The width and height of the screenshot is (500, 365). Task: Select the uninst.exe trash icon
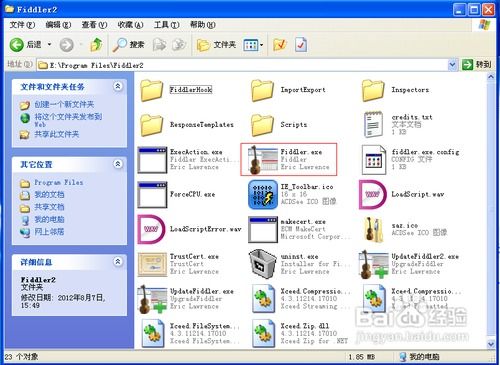point(263,264)
